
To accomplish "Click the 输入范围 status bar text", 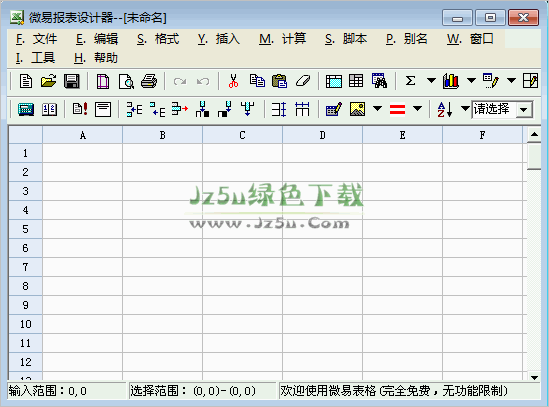I will (48, 391).
